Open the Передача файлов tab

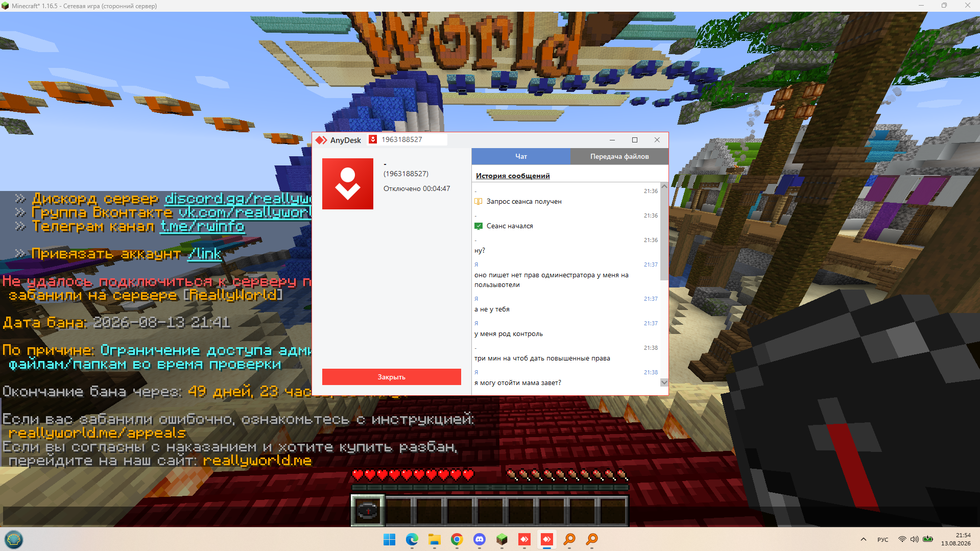(619, 156)
